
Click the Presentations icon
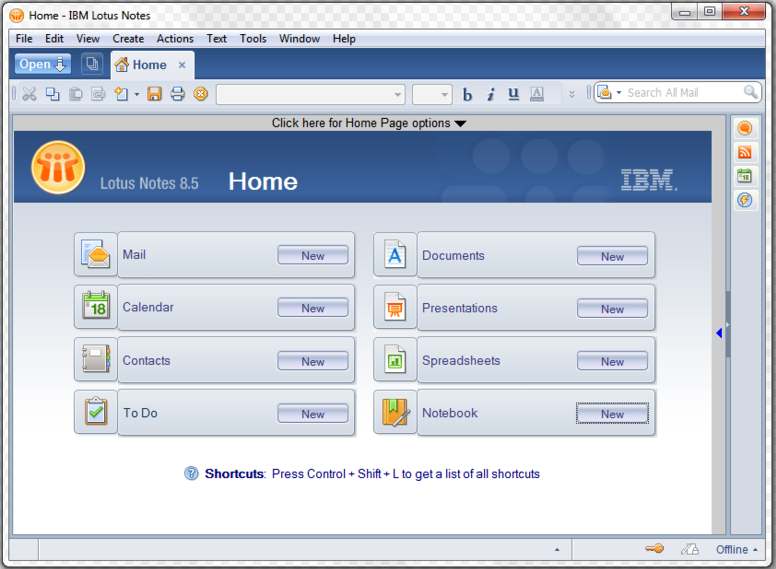pyautogui.click(x=395, y=307)
